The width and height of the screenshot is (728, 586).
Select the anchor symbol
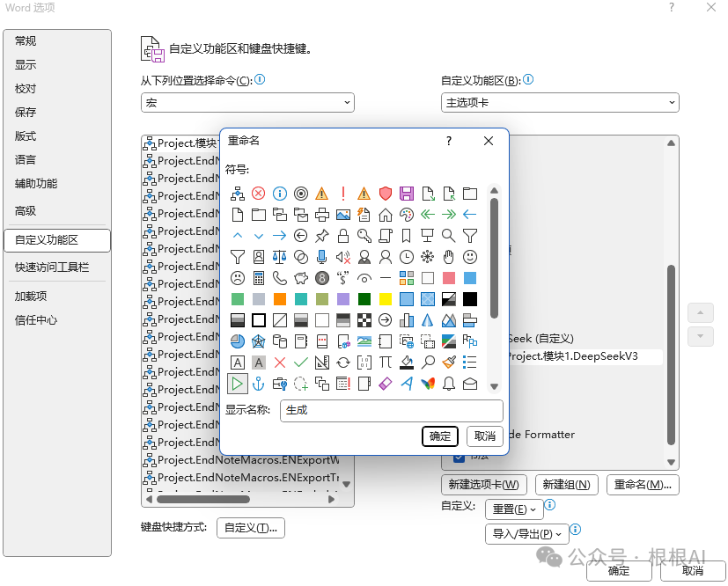pos(259,384)
